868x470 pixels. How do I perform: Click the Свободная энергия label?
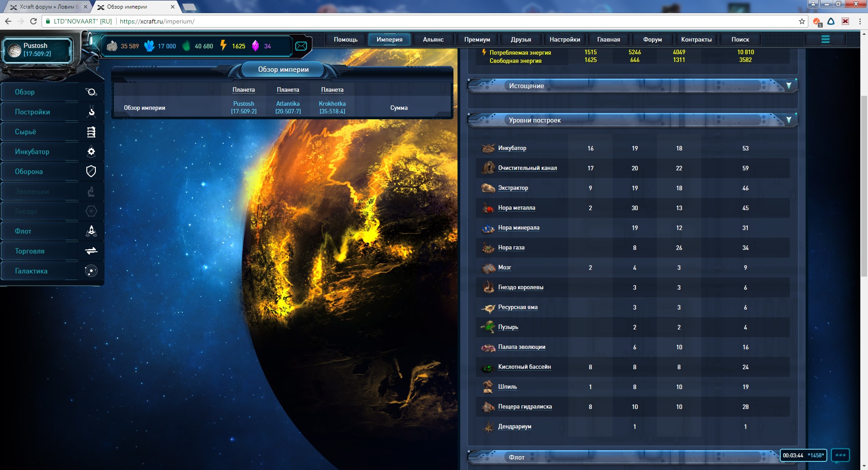click(515, 61)
